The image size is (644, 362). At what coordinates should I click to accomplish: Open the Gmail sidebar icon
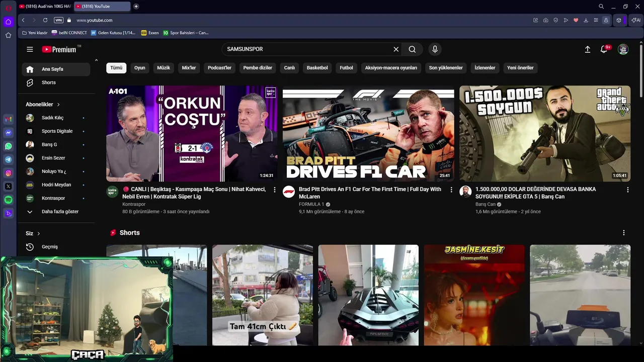(9, 119)
